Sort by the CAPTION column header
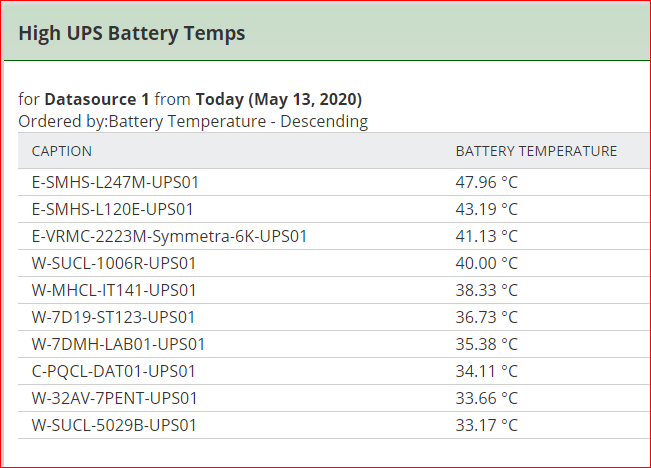The height and width of the screenshot is (468, 651). pos(62,151)
